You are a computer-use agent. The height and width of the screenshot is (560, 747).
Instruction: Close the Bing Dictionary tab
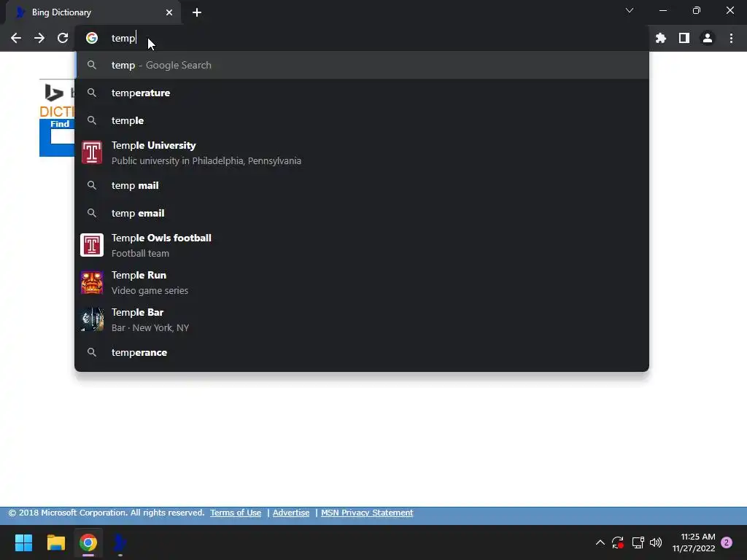tap(169, 12)
